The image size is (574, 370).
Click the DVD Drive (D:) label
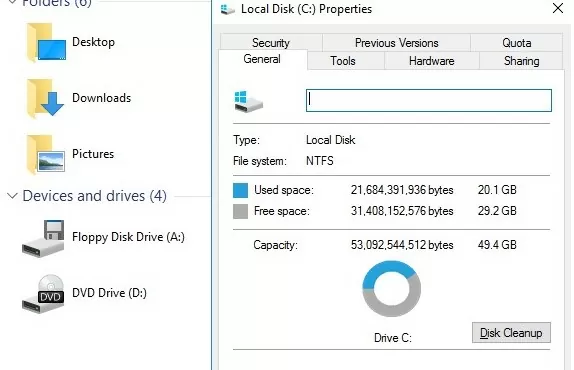(109, 293)
